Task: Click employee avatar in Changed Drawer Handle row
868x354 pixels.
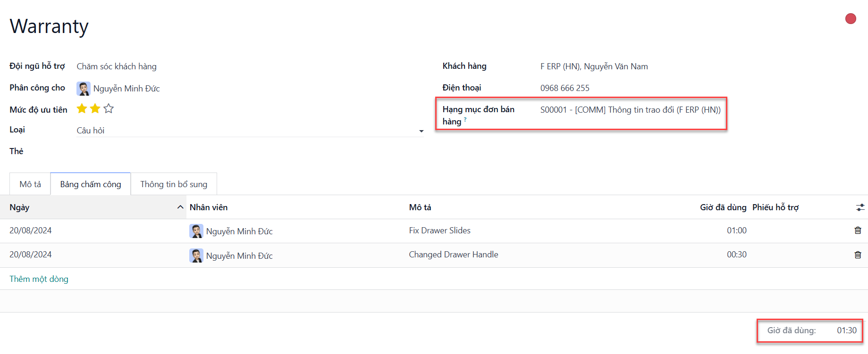Action: [196, 255]
